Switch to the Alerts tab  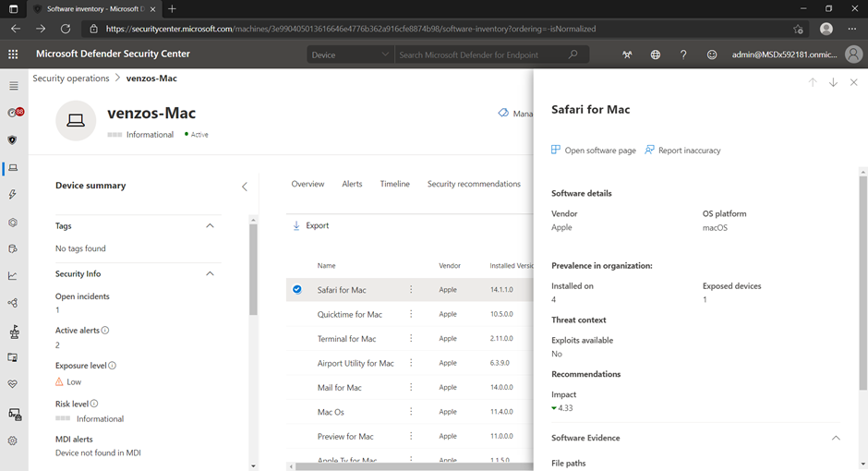352,184
